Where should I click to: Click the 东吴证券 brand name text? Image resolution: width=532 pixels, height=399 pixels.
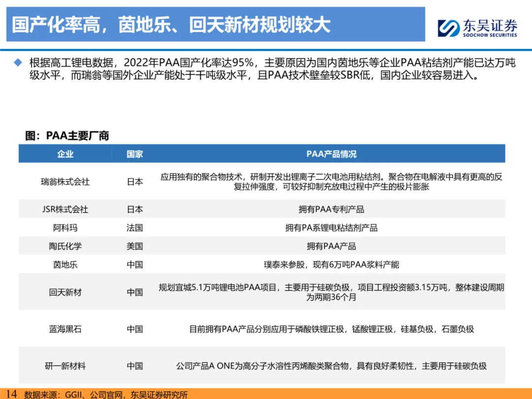tap(490, 26)
